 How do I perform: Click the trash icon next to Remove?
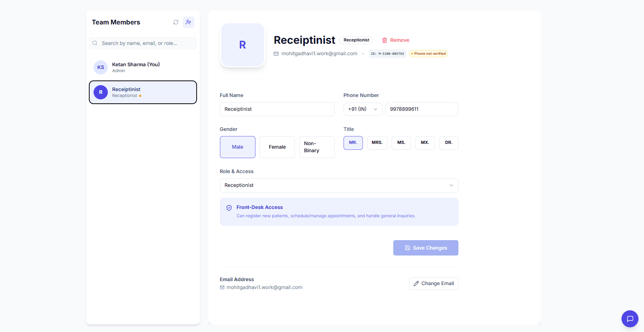point(385,40)
